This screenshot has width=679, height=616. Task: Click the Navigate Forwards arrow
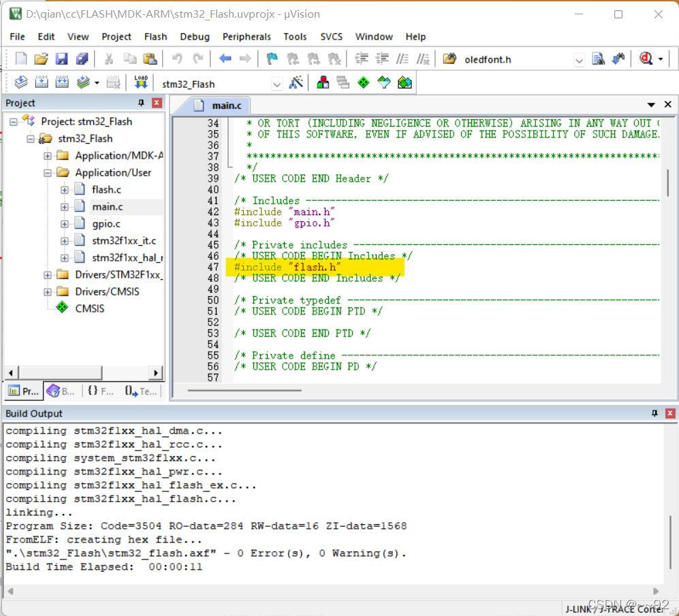tap(245, 59)
